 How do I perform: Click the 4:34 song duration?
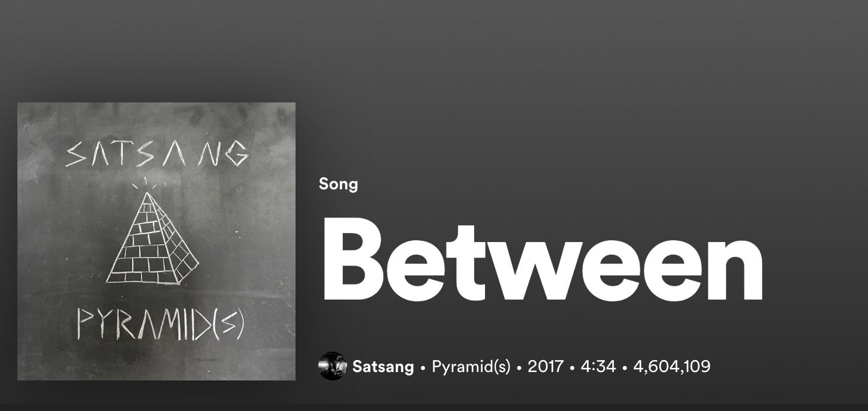598,366
